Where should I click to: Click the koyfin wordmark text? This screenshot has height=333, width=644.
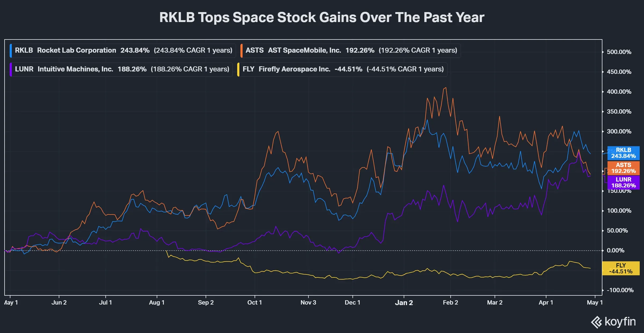(620, 322)
